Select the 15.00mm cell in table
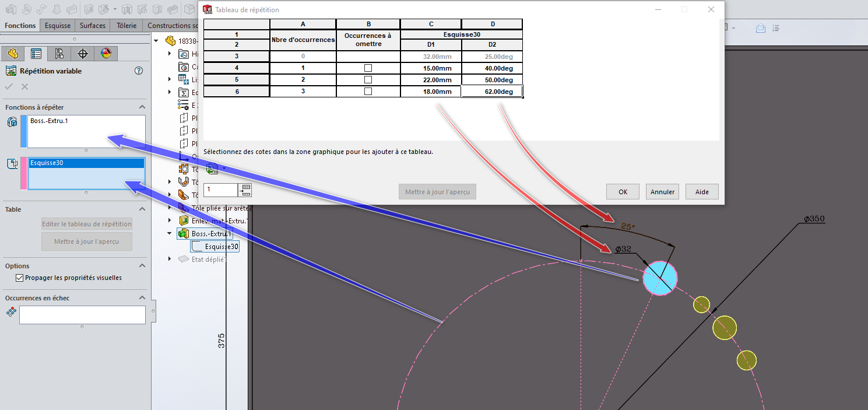Viewport: 868px width, 410px height. point(431,68)
